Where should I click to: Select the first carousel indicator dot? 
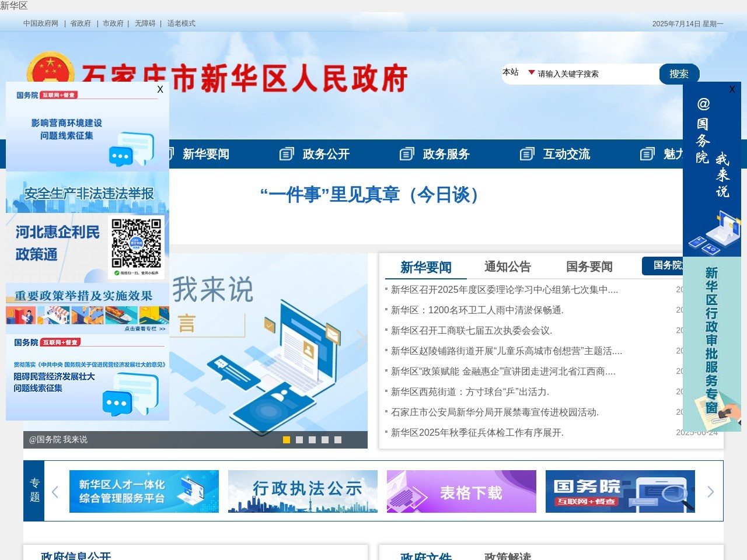pyautogui.click(x=287, y=440)
